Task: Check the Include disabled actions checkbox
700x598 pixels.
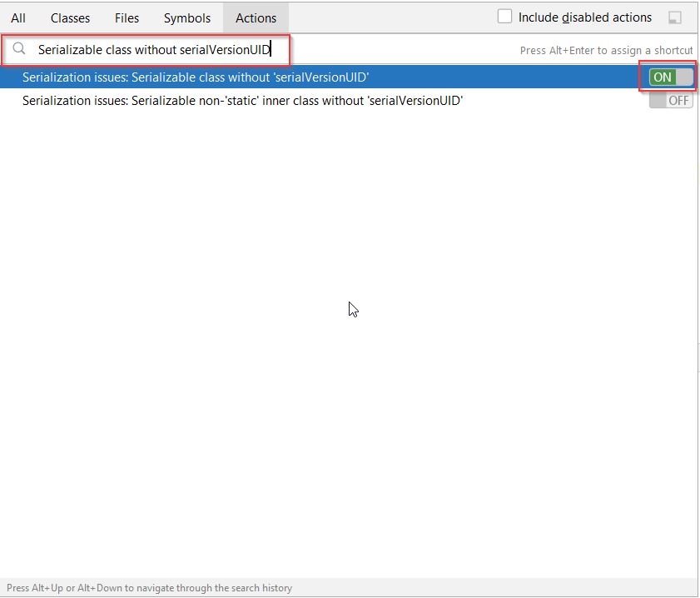Action: 504,17
